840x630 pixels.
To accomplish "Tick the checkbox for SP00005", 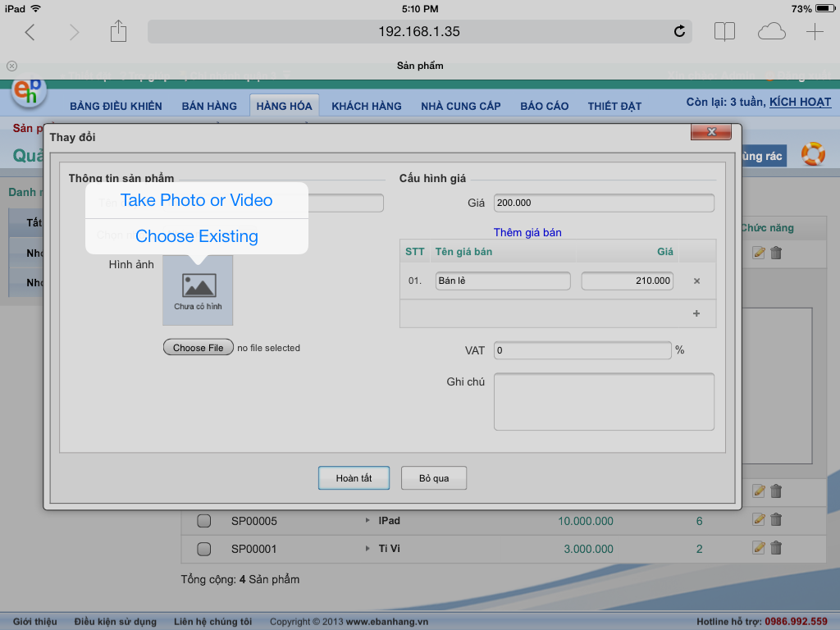I will pos(203,521).
